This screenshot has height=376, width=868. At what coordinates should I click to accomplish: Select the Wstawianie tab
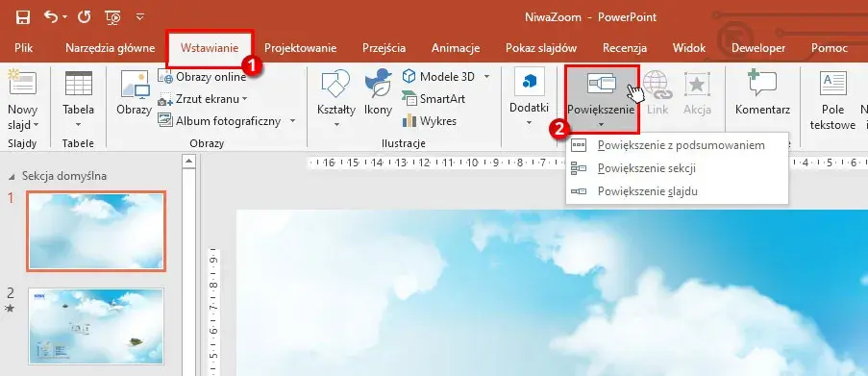pyautogui.click(x=210, y=48)
